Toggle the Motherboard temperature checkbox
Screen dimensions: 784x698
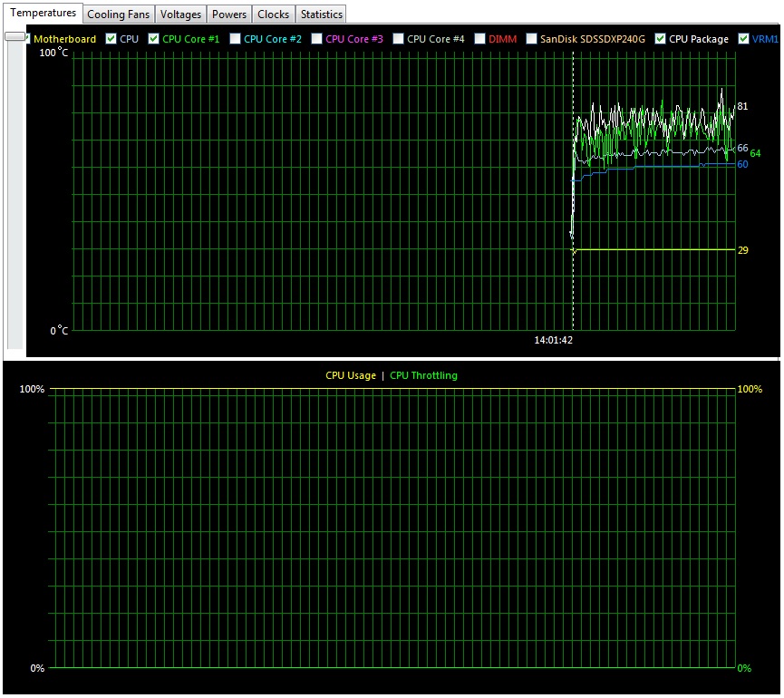pyautogui.click(x=28, y=38)
